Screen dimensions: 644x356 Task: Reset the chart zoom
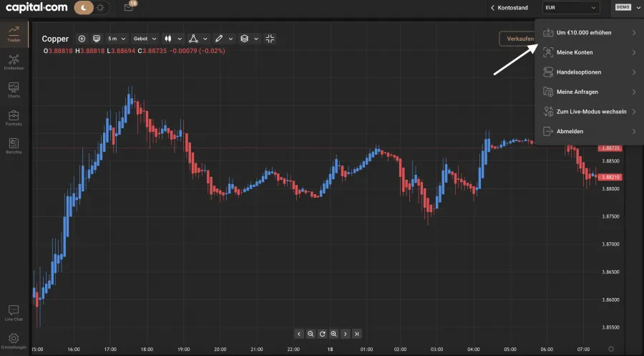pos(322,334)
